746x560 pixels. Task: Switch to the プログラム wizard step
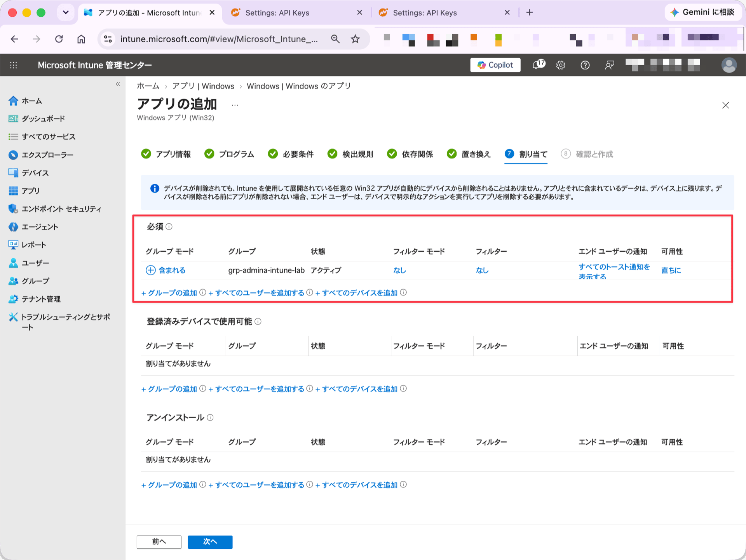click(x=229, y=154)
